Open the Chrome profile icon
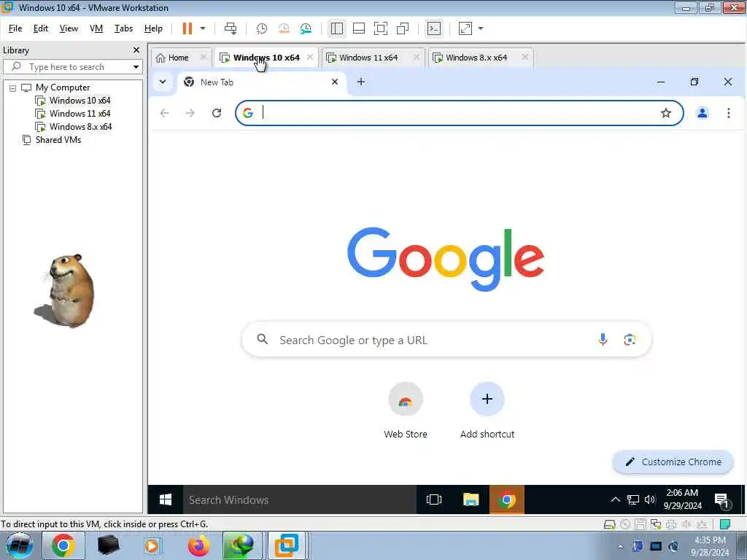 703,113
